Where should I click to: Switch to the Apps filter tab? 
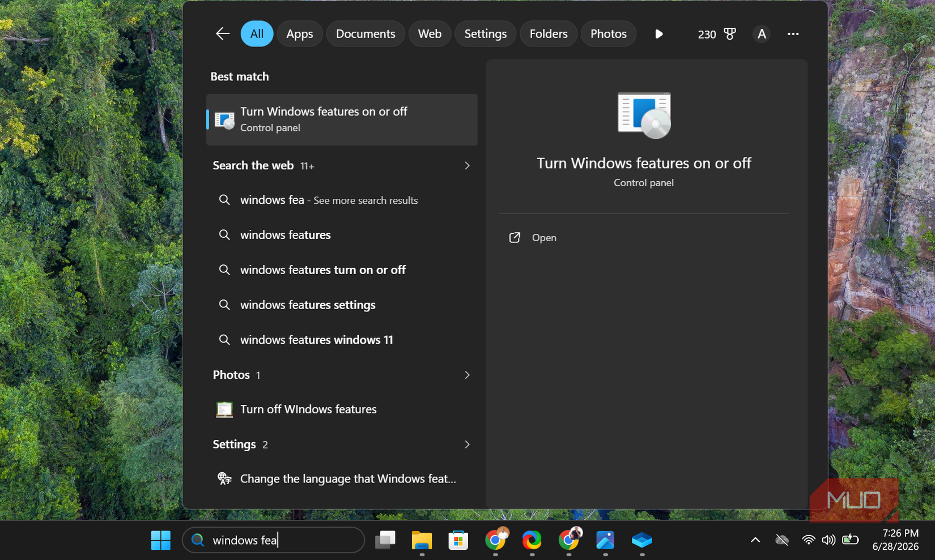(299, 34)
